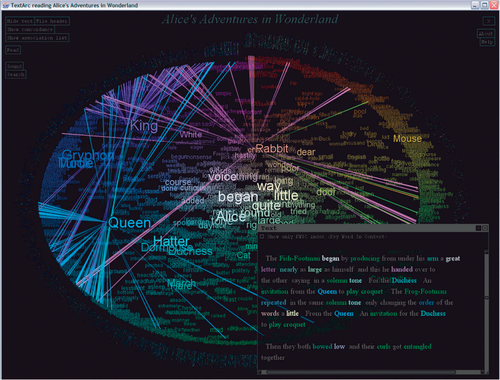Select the word White in the arc

click(x=191, y=135)
